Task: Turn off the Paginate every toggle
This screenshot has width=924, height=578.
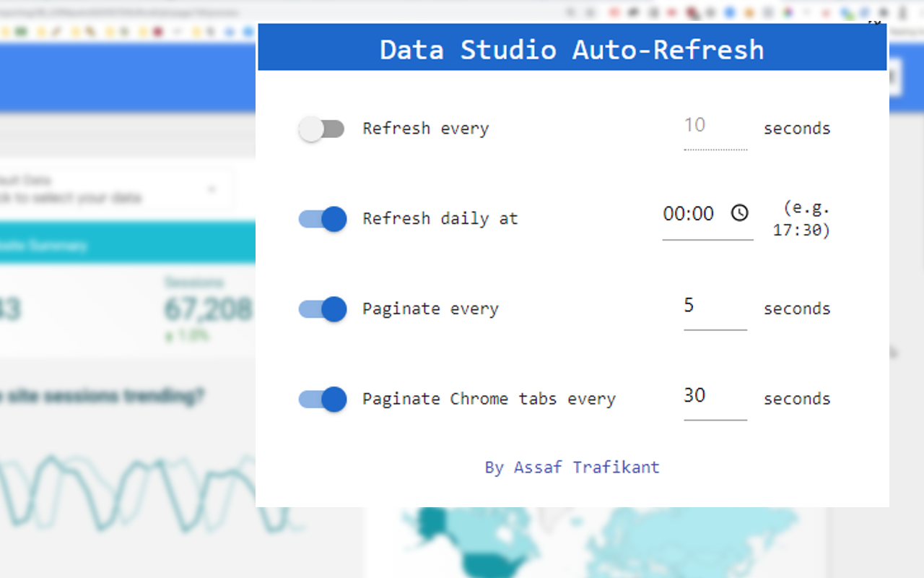Action: (323, 309)
